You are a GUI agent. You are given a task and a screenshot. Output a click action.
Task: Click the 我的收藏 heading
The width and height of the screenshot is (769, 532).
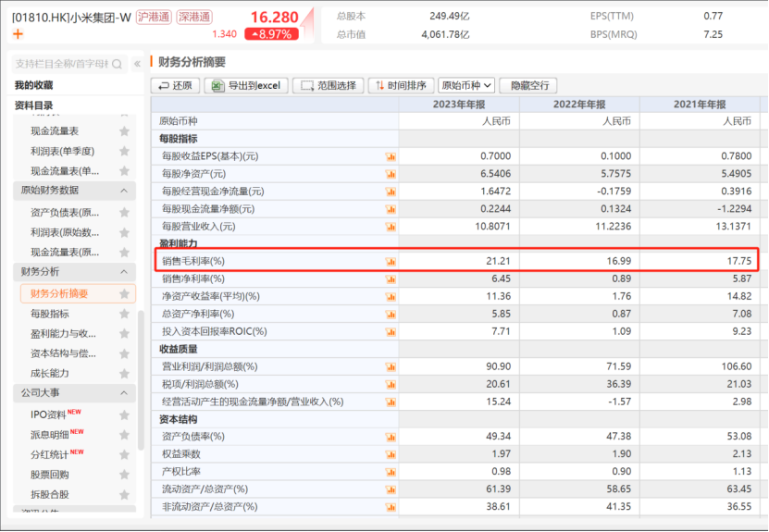point(34,85)
